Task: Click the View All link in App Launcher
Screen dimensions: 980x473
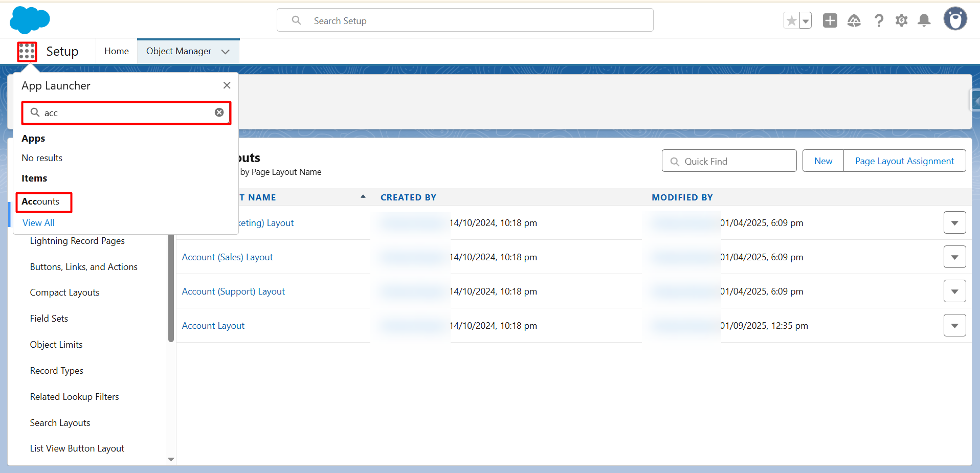Action: coord(38,222)
